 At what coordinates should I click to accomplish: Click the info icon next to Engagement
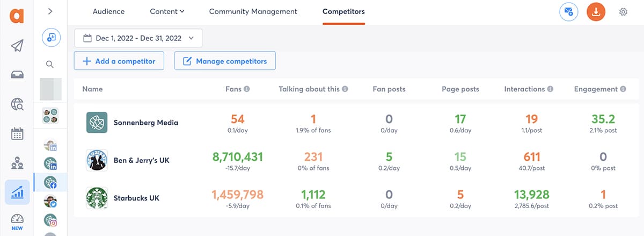pyautogui.click(x=623, y=89)
